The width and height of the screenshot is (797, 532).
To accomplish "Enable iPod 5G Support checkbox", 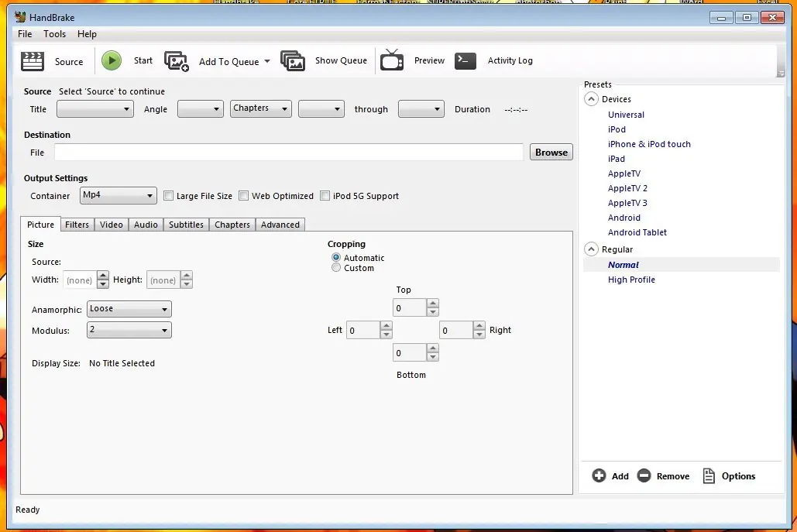I will pyautogui.click(x=325, y=196).
